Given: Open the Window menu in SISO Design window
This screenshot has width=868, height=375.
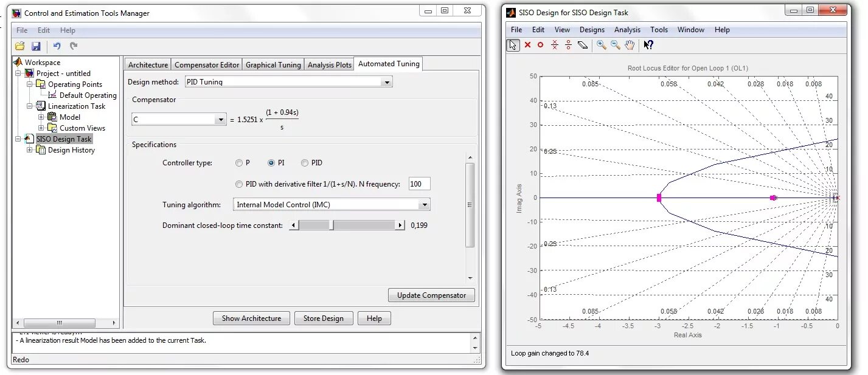Looking at the screenshot, I should [691, 30].
